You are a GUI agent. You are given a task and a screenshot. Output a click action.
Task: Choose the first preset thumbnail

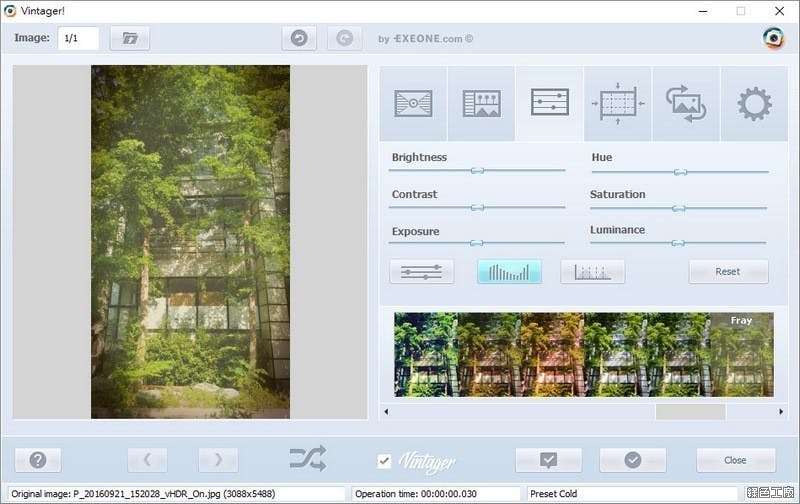426,355
